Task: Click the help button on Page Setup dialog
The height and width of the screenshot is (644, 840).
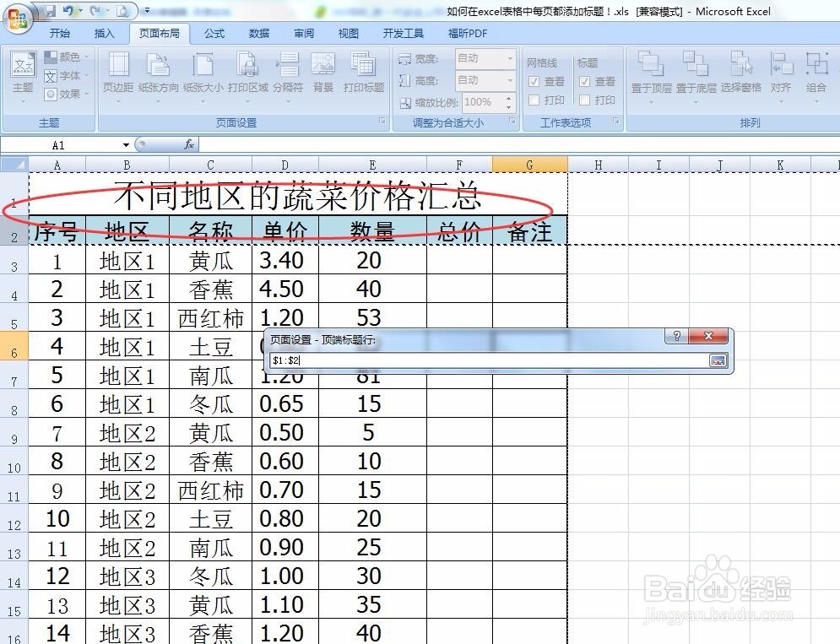Action: point(676,337)
